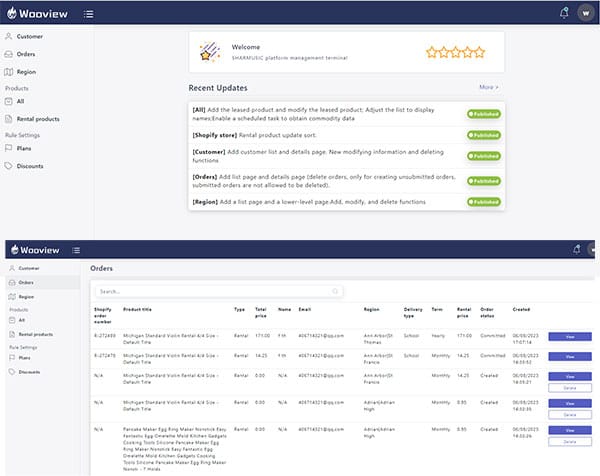
Task: Select the first rating star in the Welcome card
Action: (432, 52)
